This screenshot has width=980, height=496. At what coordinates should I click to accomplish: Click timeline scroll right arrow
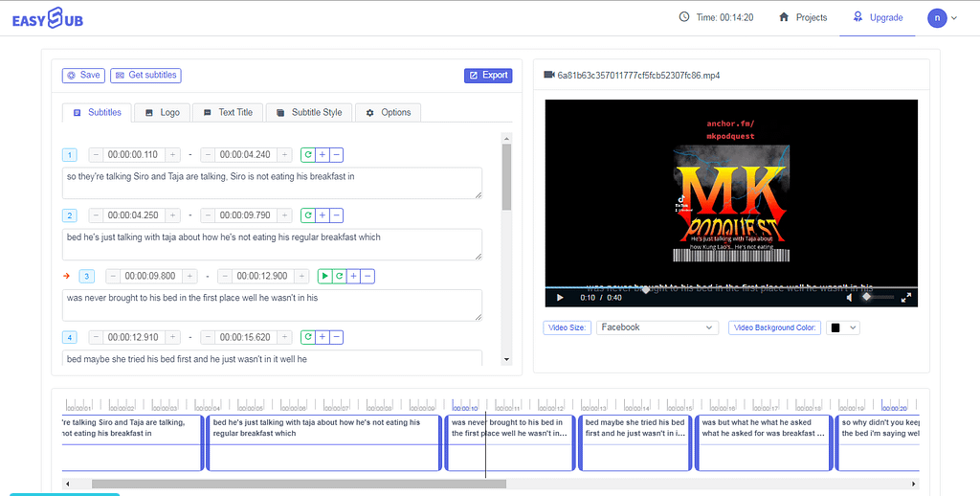coord(914,484)
